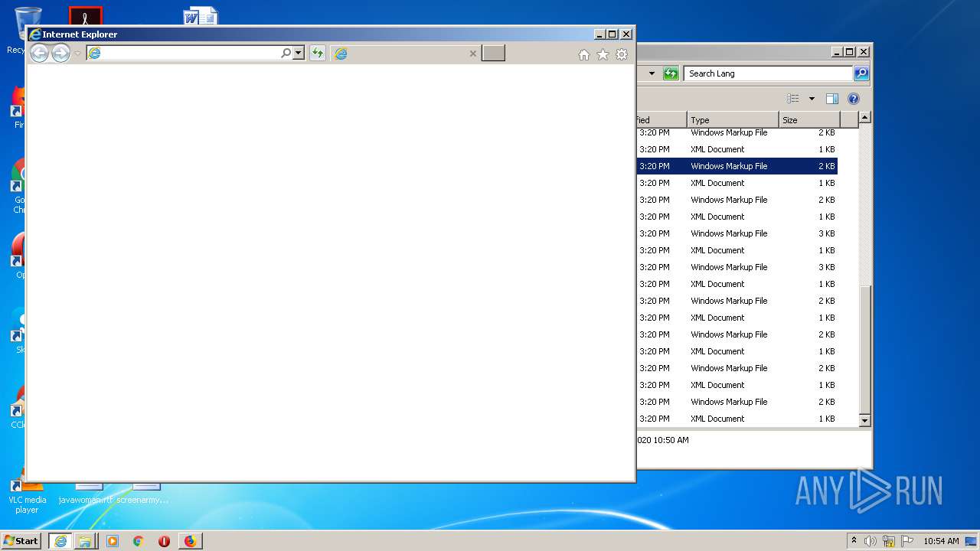The height and width of the screenshot is (551, 980).
Task: Sort files by the Type column header
Action: click(x=733, y=120)
